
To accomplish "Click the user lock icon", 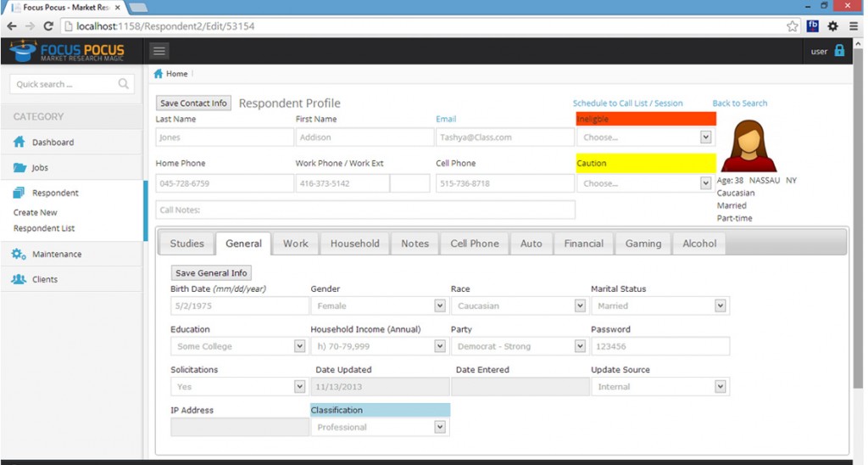I will pos(839,51).
